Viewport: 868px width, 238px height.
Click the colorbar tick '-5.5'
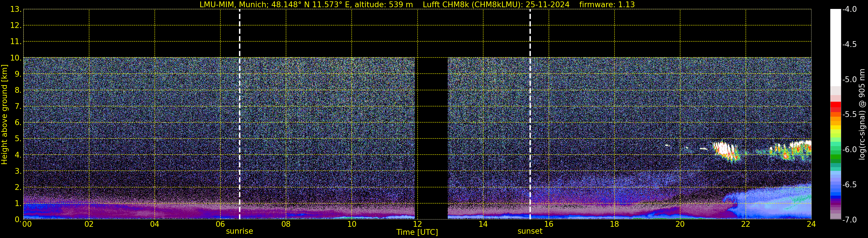(x=849, y=115)
